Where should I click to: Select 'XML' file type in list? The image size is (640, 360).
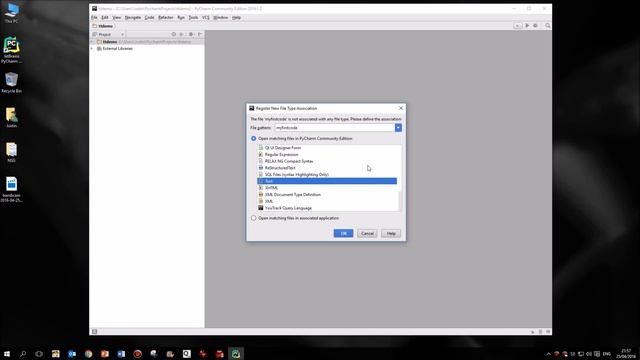[269, 201]
